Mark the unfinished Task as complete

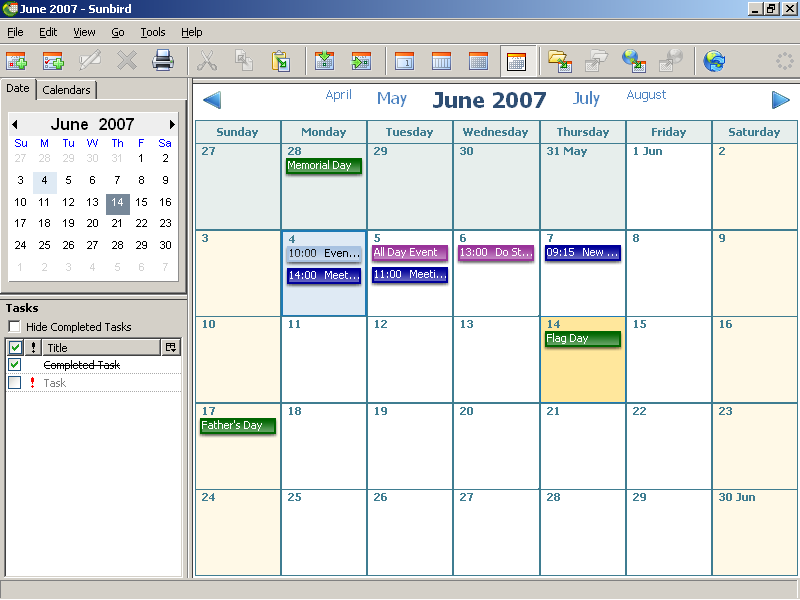click(14, 383)
